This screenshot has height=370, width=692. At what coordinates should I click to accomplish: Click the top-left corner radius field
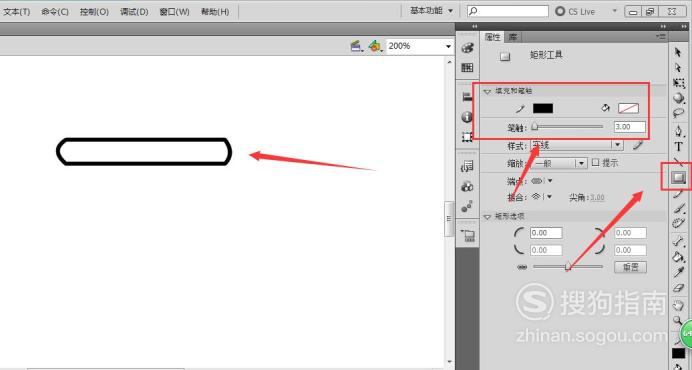546,233
